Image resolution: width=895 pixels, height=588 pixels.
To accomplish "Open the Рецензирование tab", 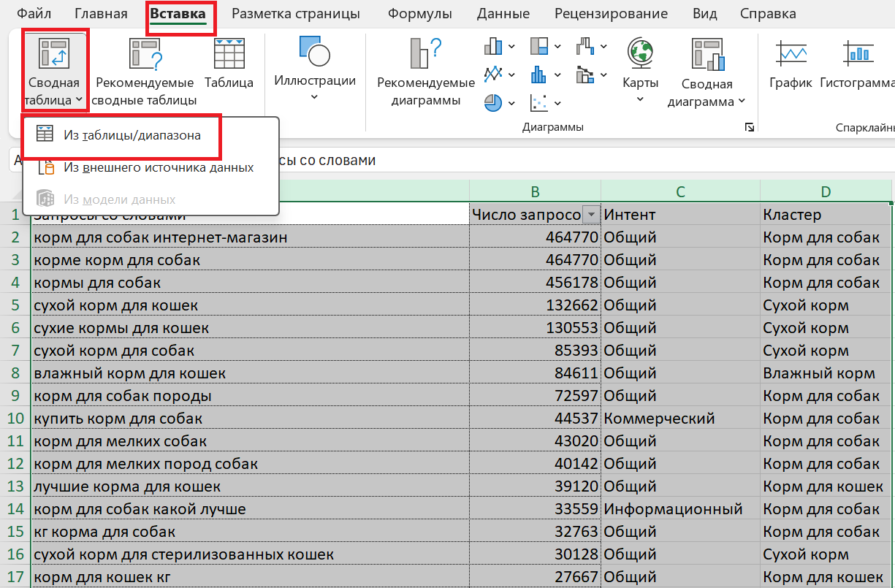I will pos(611,14).
